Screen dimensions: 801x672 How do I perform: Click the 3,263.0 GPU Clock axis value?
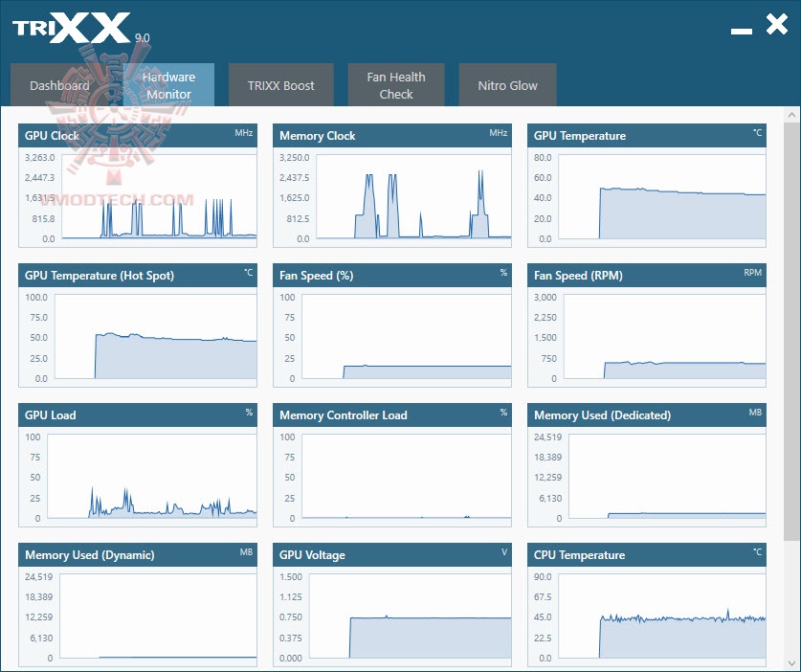pos(40,157)
